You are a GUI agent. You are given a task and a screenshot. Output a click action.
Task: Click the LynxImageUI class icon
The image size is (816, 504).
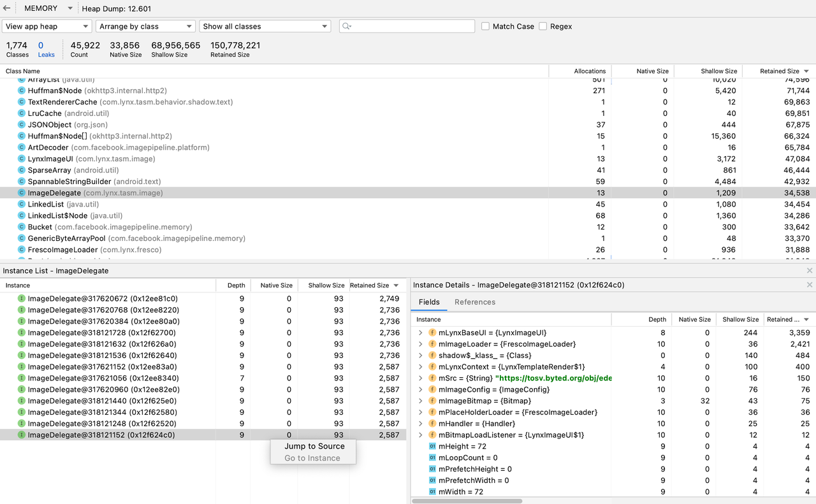(22, 159)
